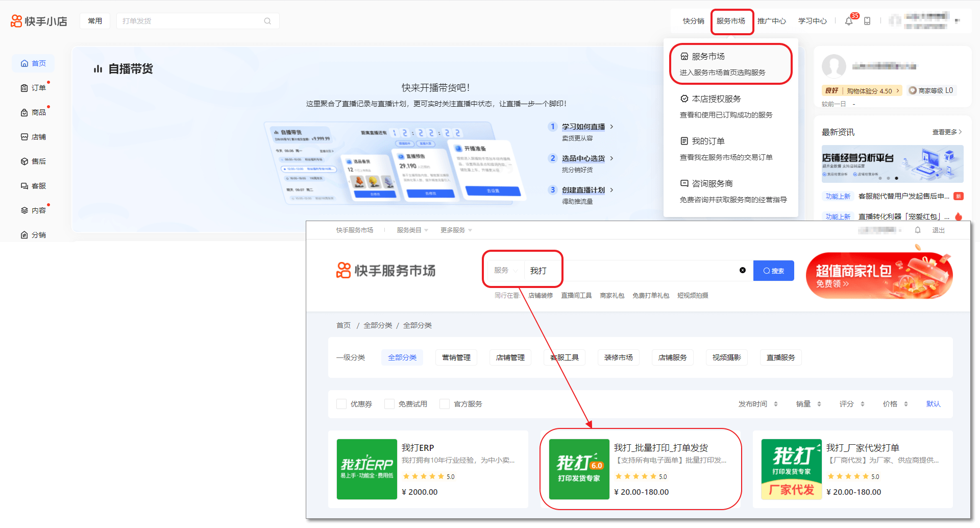The image size is (980, 528).
Task: Open 我打_批量打印_打单发货 service title
Action: tap(661, 448)
